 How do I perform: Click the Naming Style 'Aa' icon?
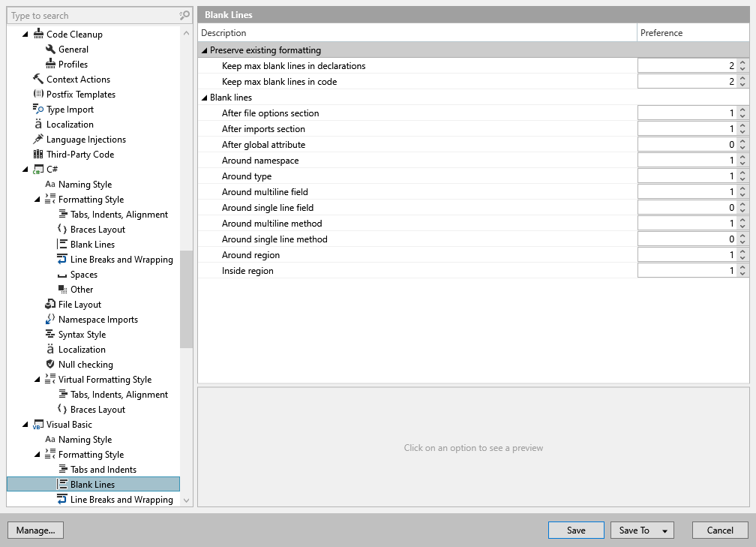tap(49, 184)
